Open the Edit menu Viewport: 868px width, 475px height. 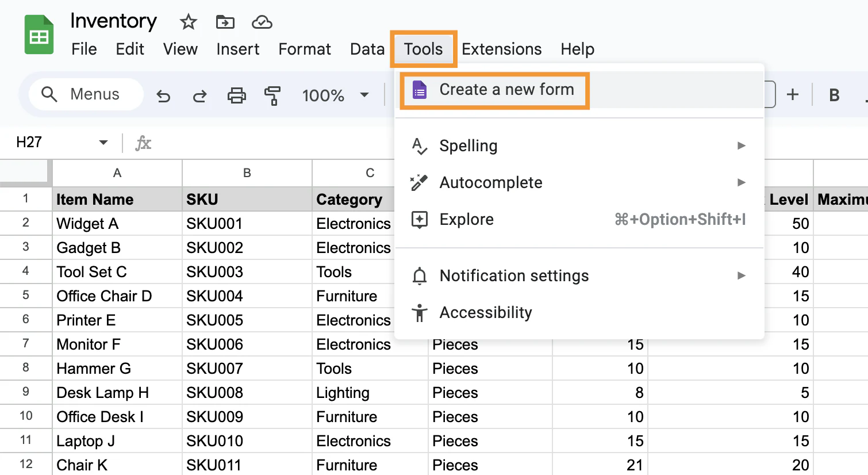130,49
